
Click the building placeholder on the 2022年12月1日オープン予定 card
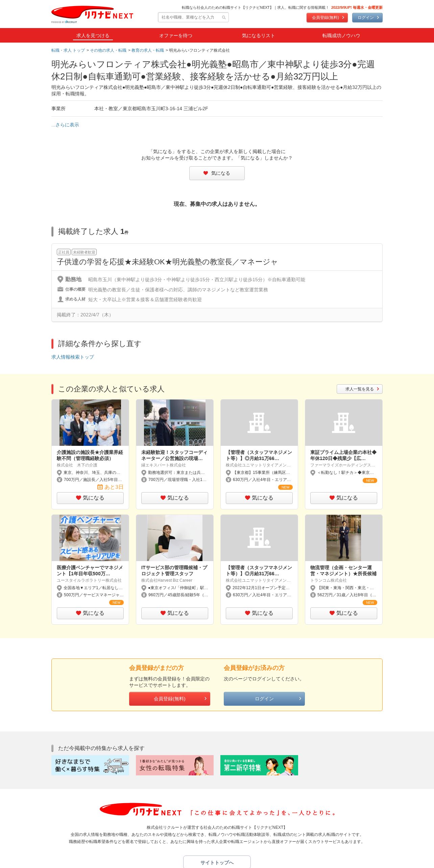pos(259,538)
